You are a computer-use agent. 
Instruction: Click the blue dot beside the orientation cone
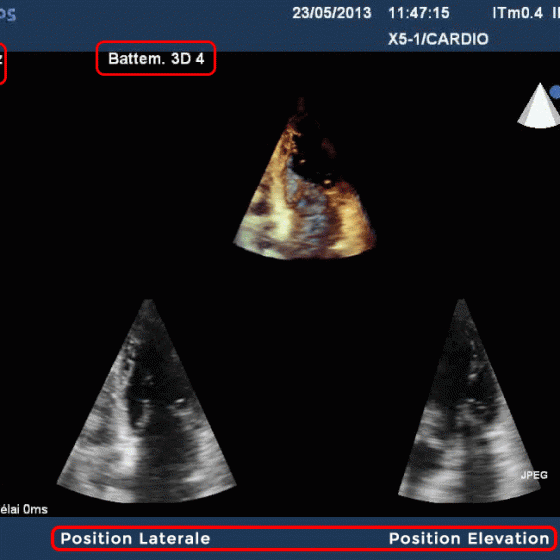coord(555,92)
